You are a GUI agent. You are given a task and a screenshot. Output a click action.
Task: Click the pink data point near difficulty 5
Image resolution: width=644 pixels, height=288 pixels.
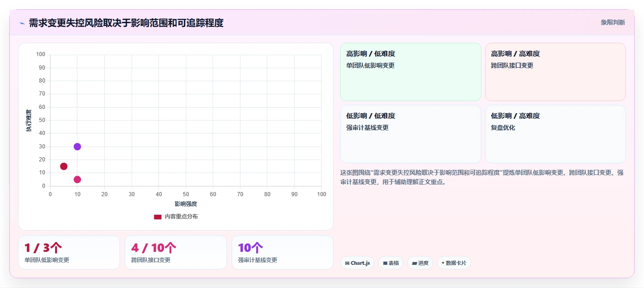pyautogui.click(x=77, y=179)
